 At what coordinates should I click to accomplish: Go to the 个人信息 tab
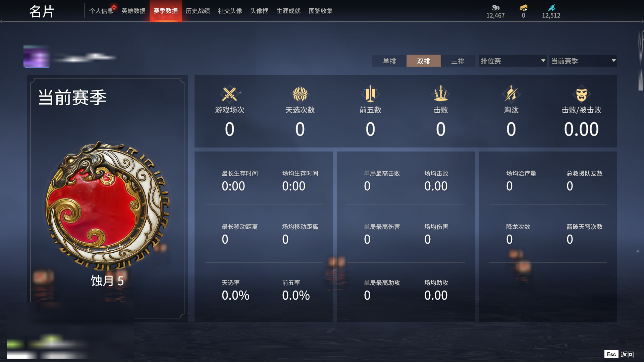pos(101,11)
